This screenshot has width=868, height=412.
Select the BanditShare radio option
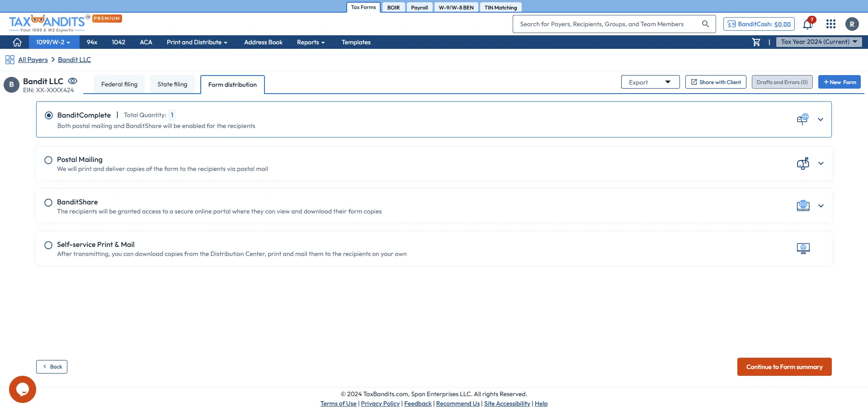[x=48, y=203]
